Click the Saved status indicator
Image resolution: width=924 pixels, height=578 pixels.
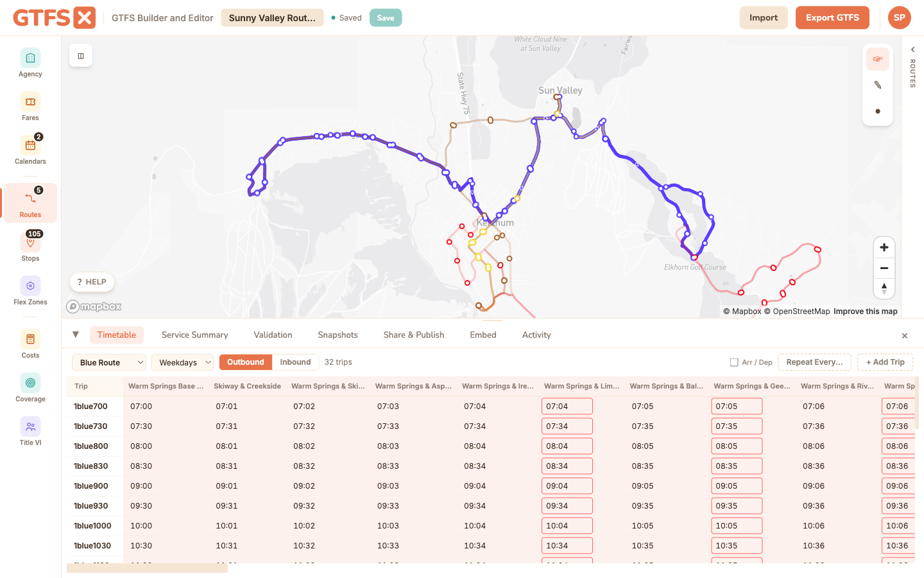click(346, 18)
